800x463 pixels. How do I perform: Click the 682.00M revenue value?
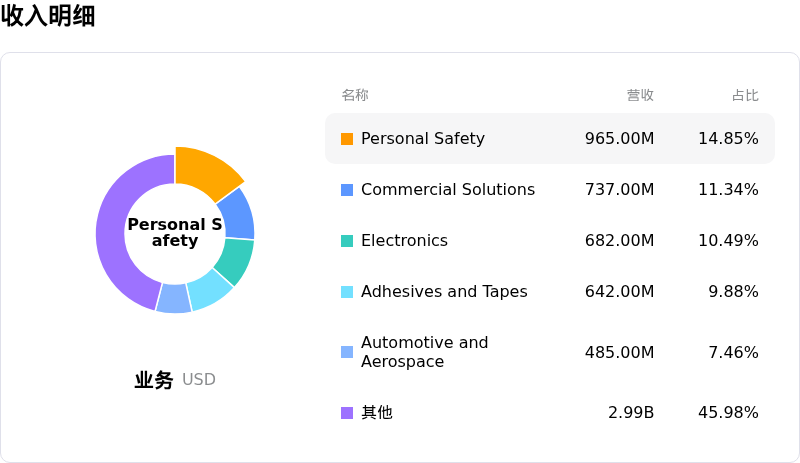tap(619, 240)
